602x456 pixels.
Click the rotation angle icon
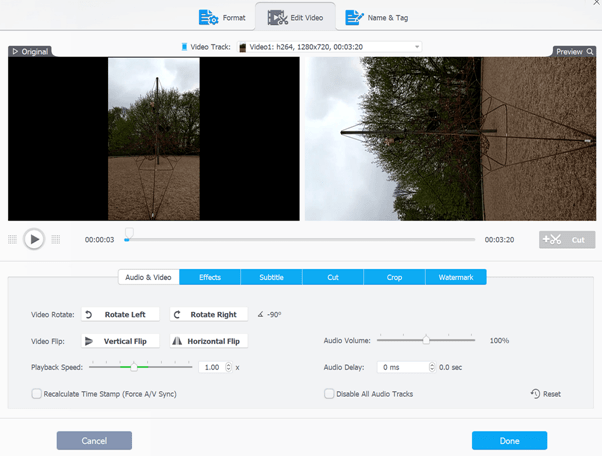[x=260, y=314]
